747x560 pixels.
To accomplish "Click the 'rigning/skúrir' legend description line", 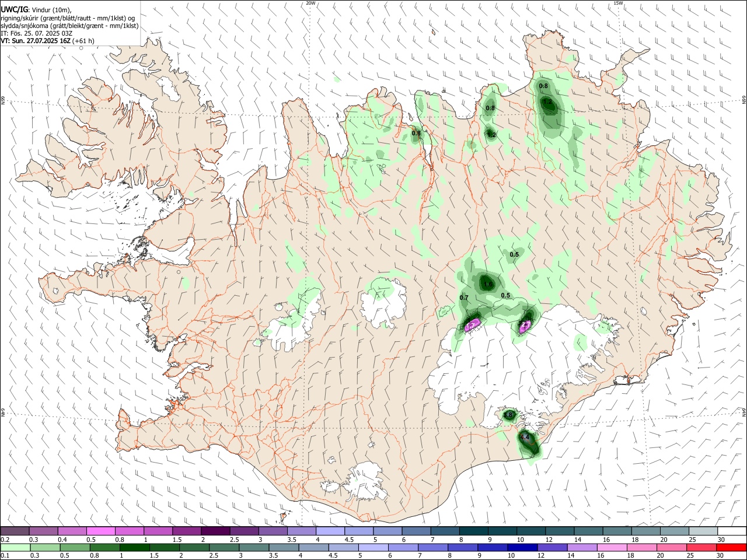I will (x=68, y=18).
